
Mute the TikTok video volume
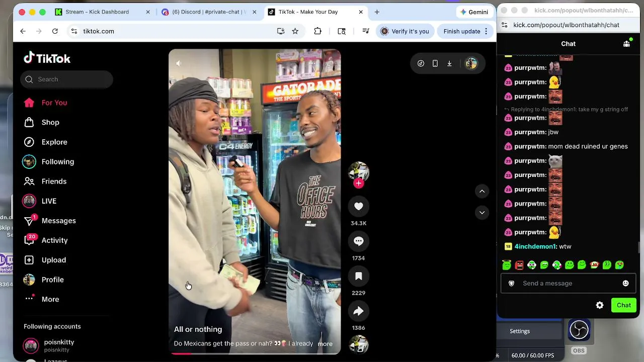(179, 63)
